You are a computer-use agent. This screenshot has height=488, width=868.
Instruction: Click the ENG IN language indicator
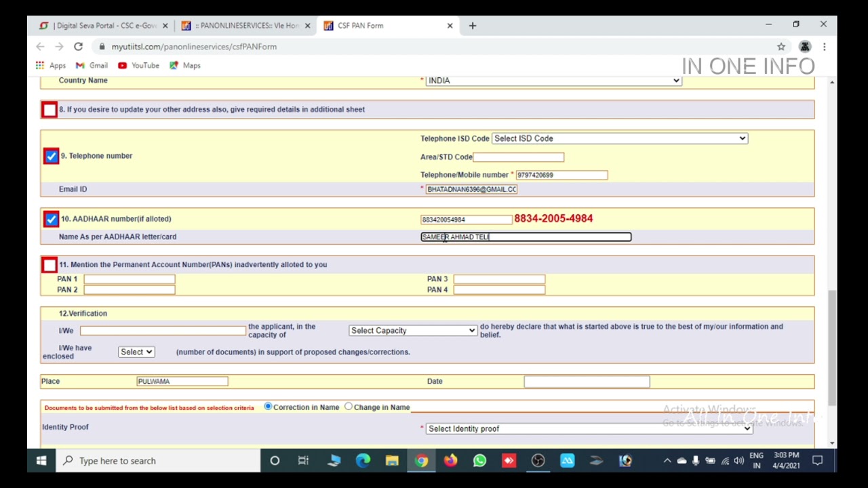coord(756,461)
